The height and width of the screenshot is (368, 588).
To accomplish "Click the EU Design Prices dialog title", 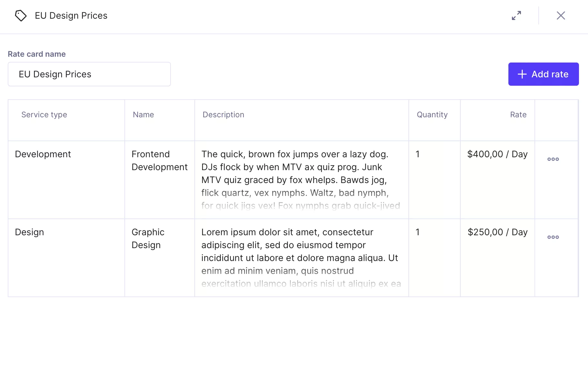I will (71, 15).
